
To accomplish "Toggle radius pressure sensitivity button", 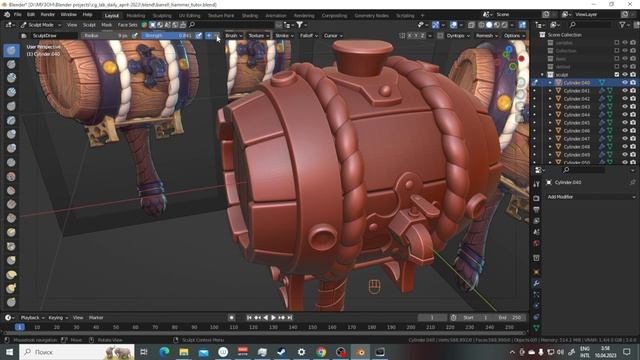I will [135, 36].
